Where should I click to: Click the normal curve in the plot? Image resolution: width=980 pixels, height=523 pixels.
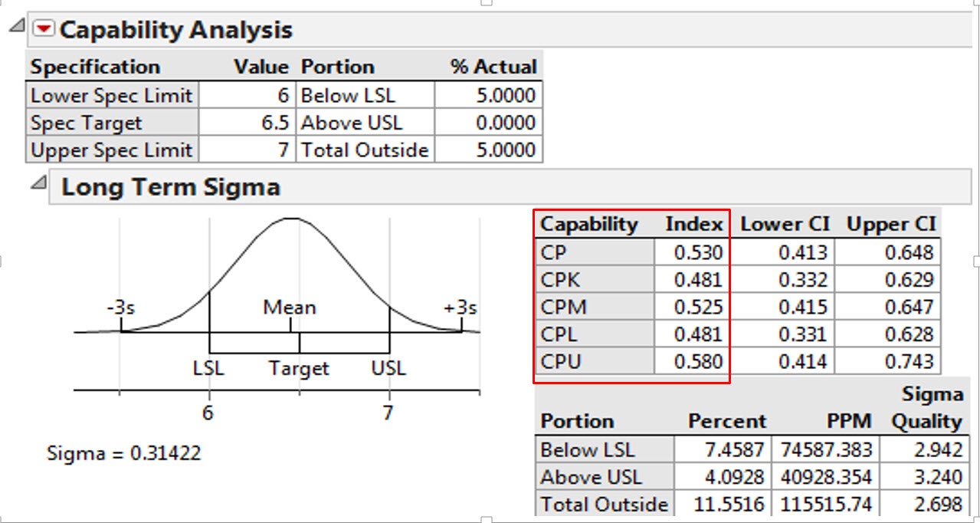[x=291, y=219]
